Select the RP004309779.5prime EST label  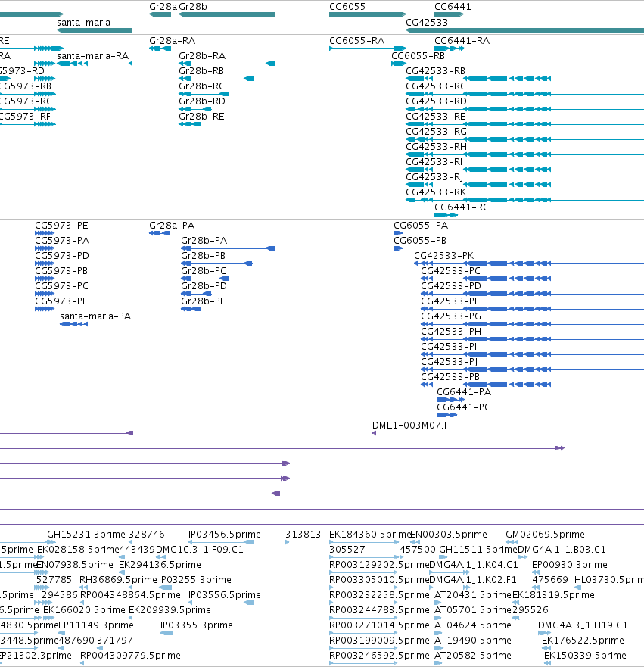point(130,656)
